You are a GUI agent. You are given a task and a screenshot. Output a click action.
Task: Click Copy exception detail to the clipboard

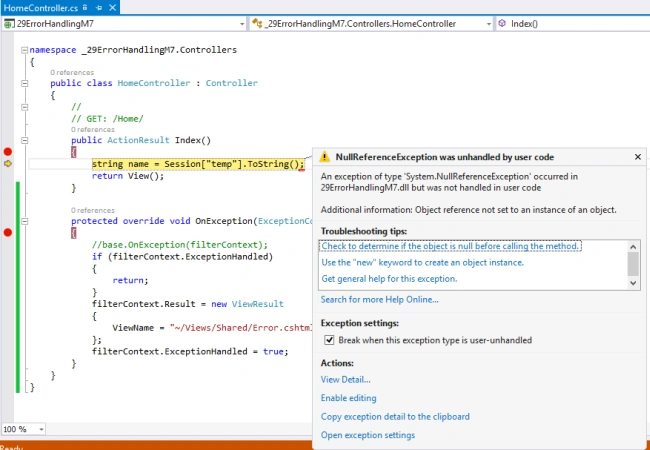pos(395,416)
